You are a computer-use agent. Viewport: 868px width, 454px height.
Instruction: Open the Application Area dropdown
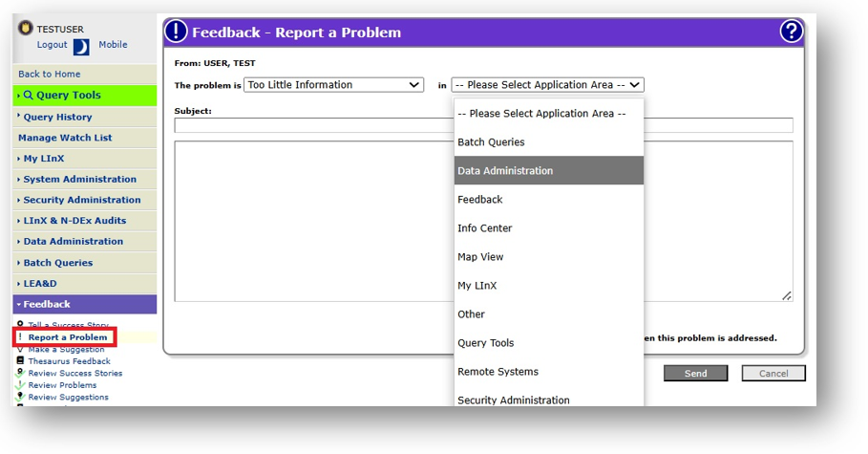point(548,85)
